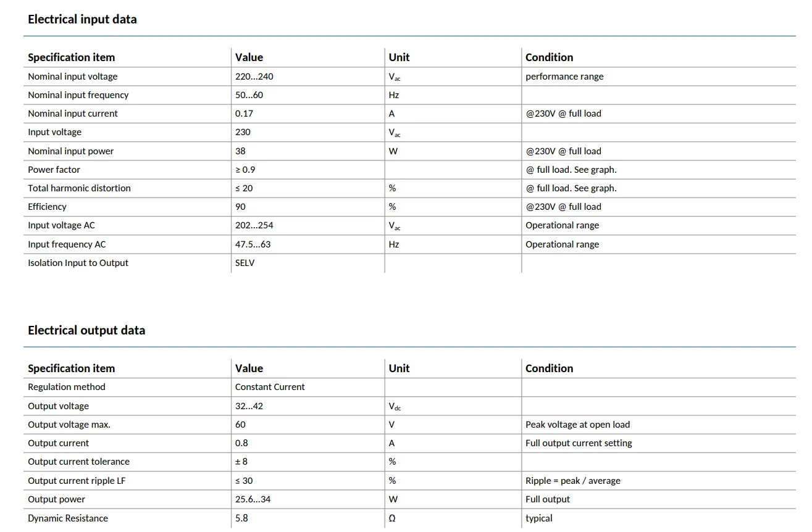This screenshot has height=532, width=812.
Task: Select the 47.5...63 frequency value
Action: coord(253,244)
